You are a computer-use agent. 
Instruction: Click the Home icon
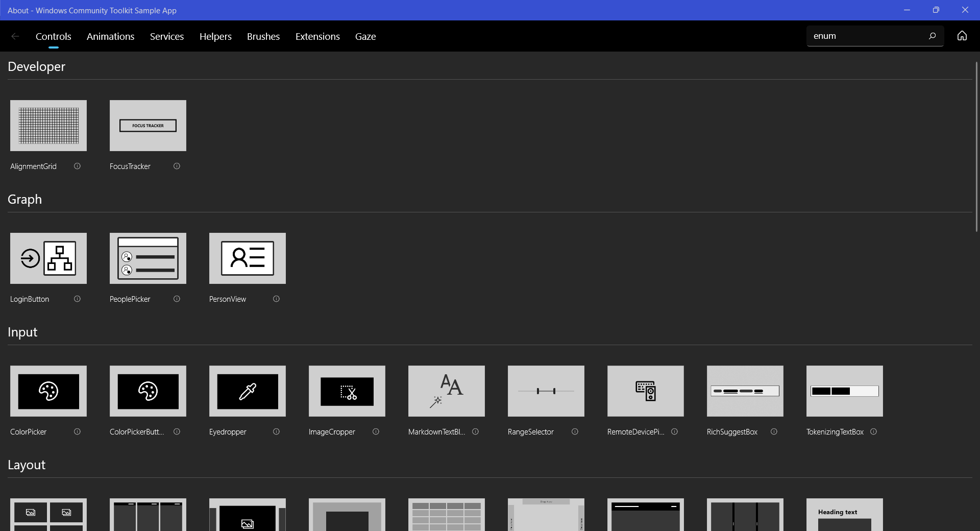(x=962, y=36)
